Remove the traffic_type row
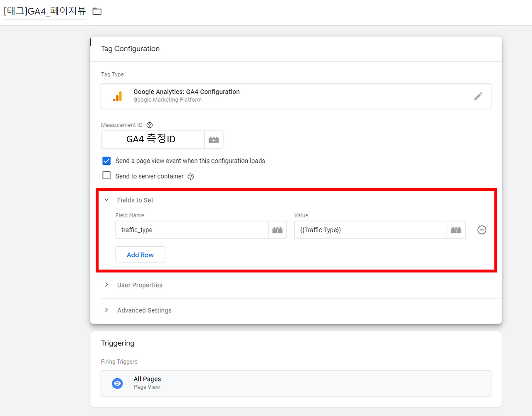 482,230
